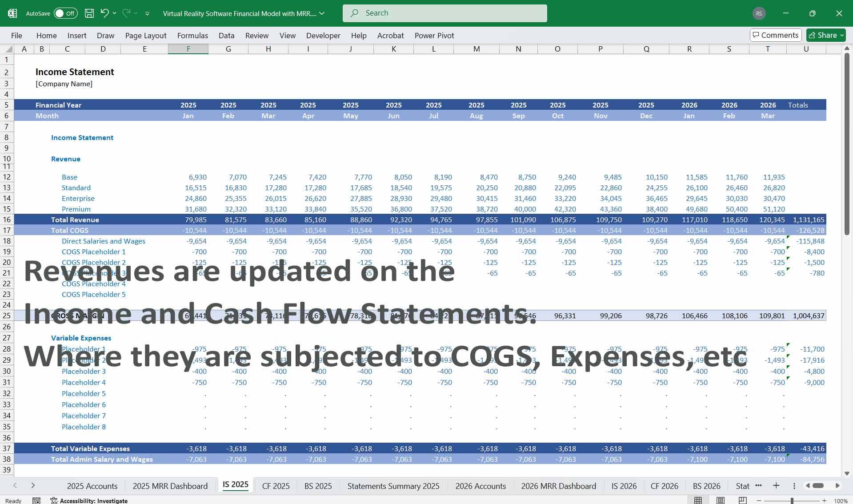Click the tab bar vertical dots options
The width and height of the screenshot is (853, 504).
point(794,486)
